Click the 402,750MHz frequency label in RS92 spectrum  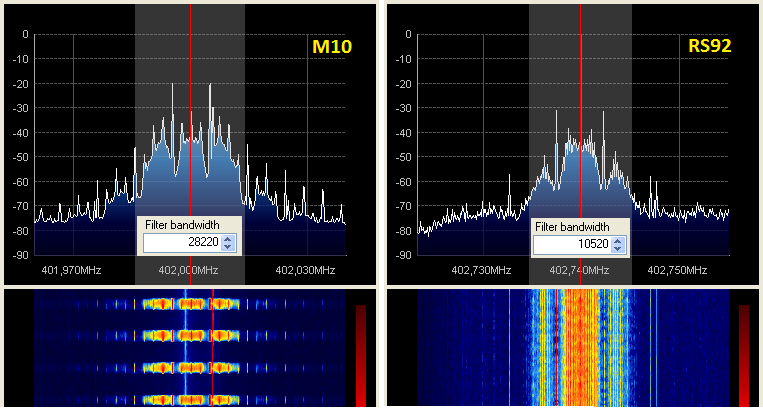[677, 270]
